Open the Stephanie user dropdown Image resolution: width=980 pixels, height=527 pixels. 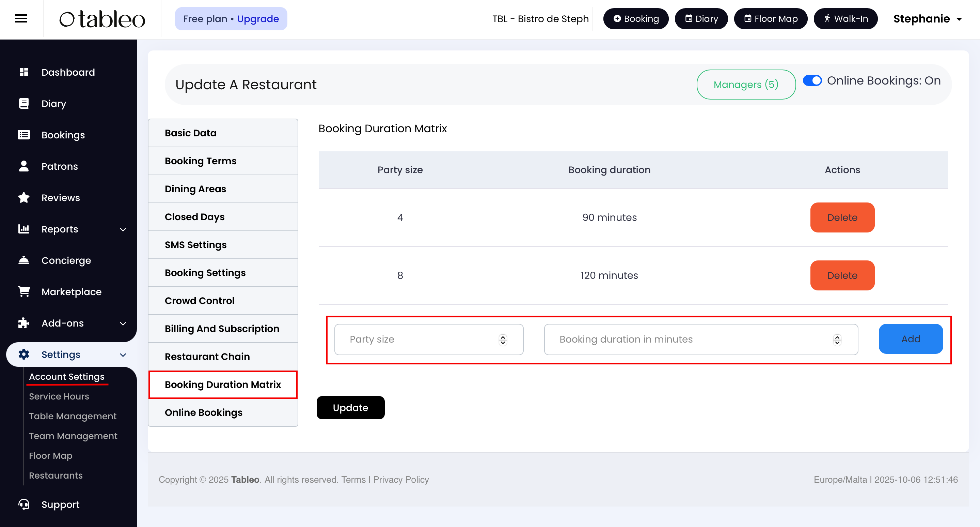927,19
